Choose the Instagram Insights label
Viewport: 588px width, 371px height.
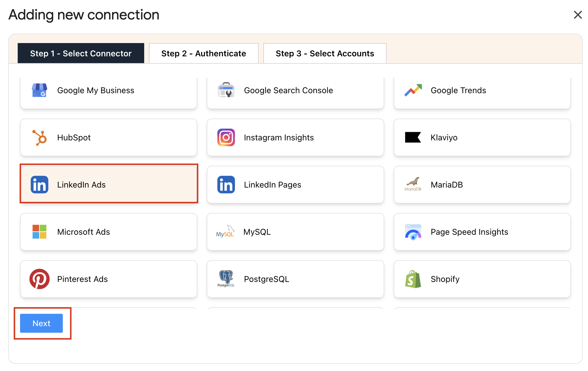[279, 137]
